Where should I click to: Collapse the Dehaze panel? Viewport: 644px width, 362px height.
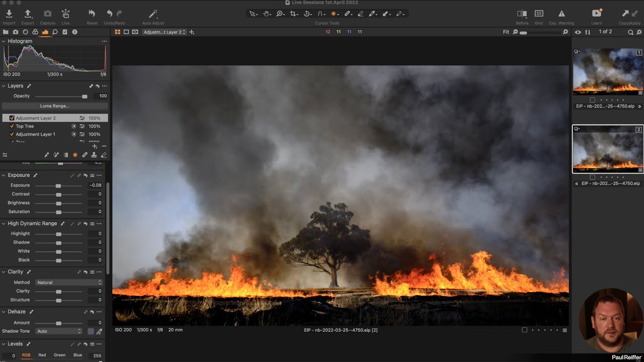click(4, 312)
